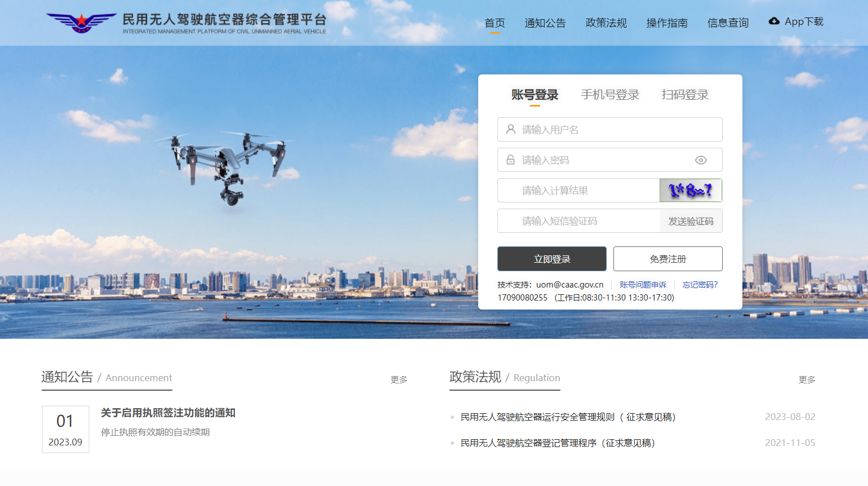
Task: Switch to 扫码登录 tab
Action: pyautogui.click(x=685, y=95)
